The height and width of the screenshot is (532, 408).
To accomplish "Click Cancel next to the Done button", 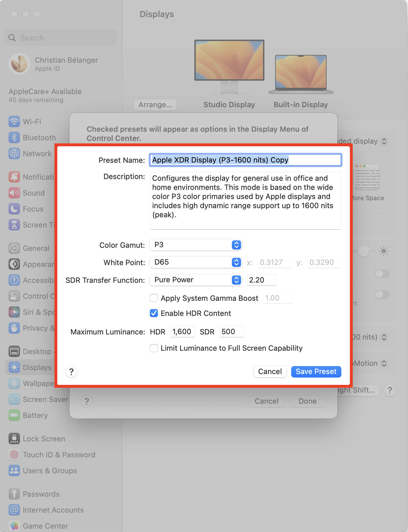I will coord(266,401).
